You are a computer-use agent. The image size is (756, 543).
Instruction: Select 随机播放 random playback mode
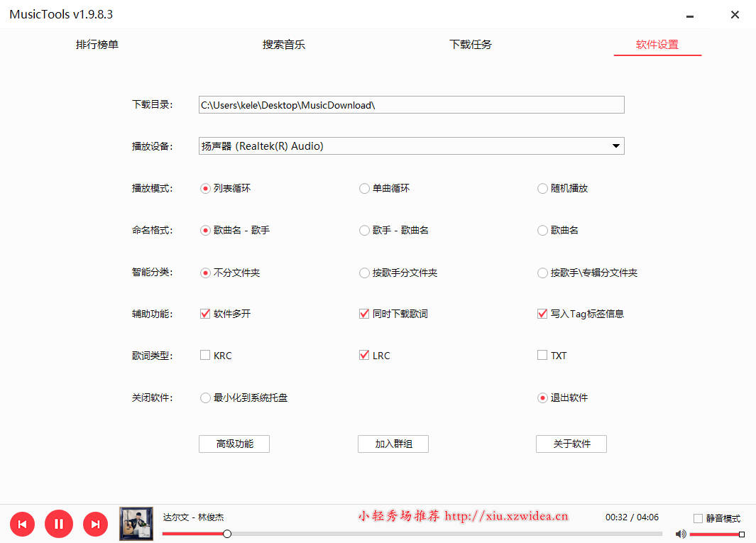pos(542,188)
